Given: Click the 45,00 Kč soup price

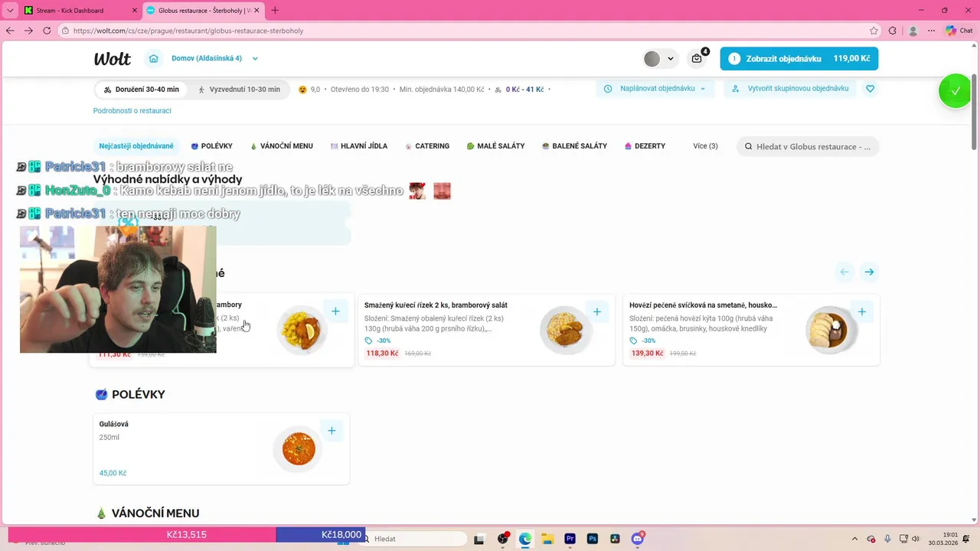Looking at the screenshot, I should pyautogui.click(x=113, y=473).
